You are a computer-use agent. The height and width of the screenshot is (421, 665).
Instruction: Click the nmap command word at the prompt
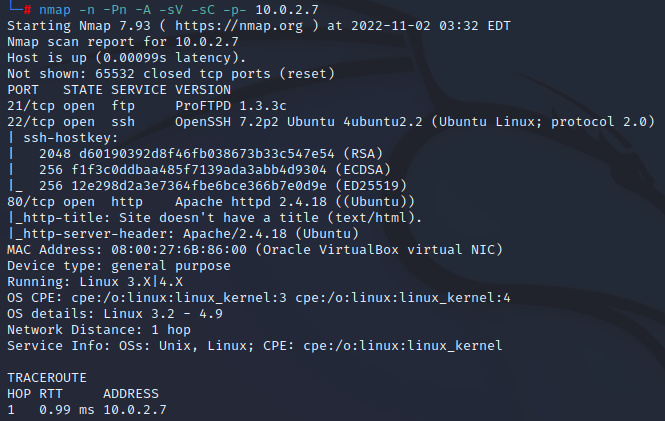(56, 10)
